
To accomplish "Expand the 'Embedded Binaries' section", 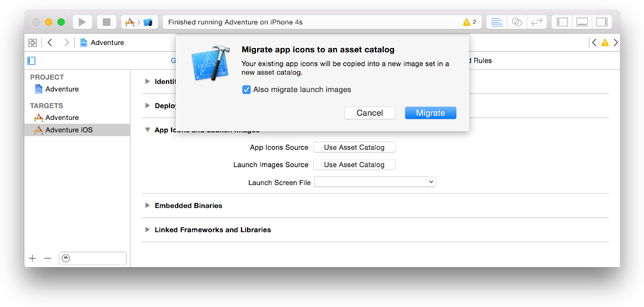I will [147, 205].
